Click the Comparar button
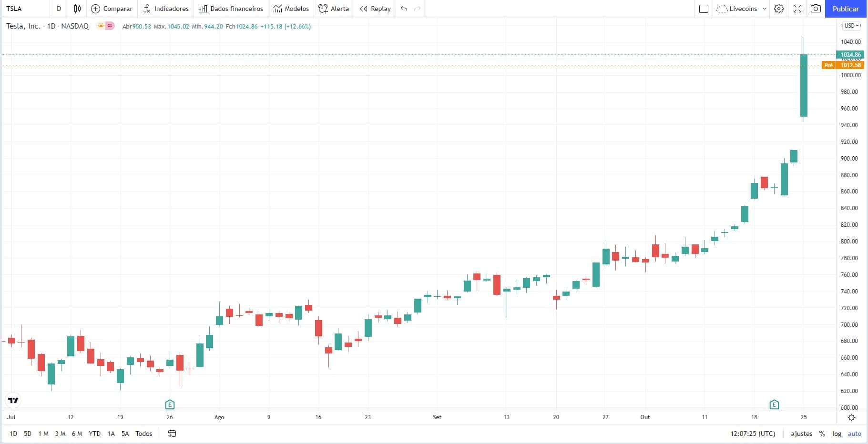The height and width of the screenshot is (444, 868). click(x=112, y=9)
